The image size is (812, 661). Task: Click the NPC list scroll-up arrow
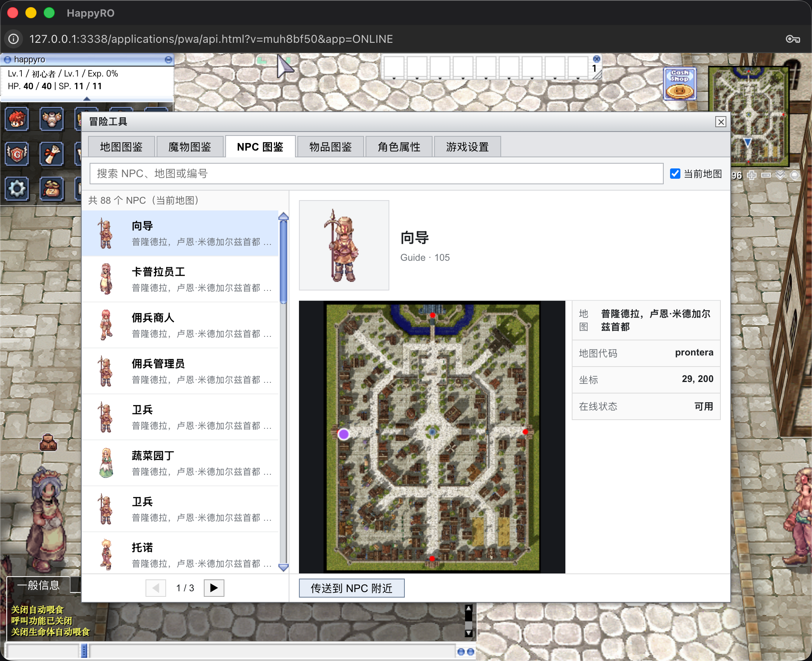283,216
